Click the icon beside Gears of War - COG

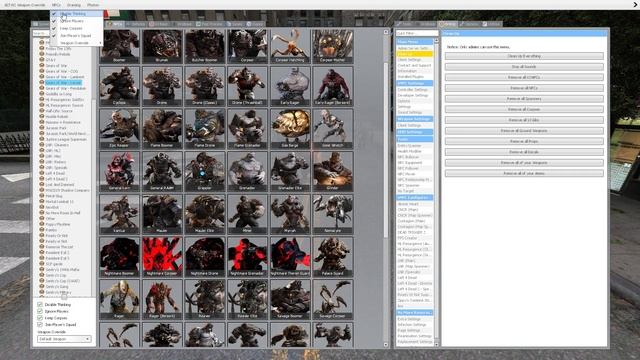point(42,71)
